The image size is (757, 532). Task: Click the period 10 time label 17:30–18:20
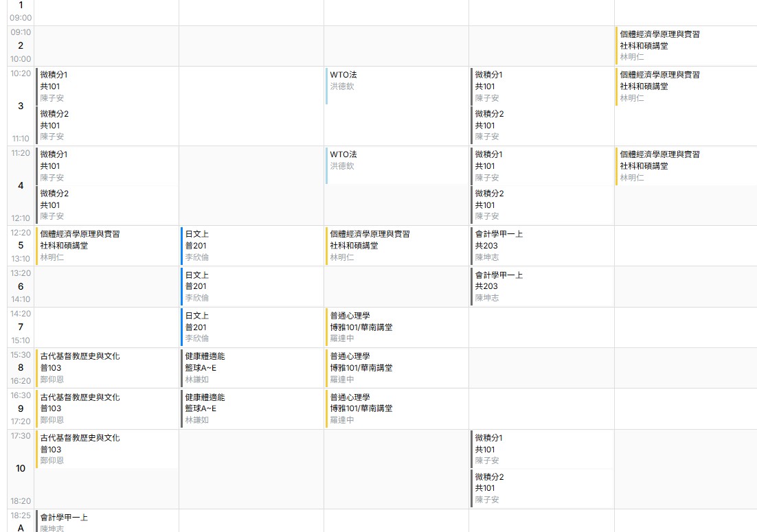(x=21, y=469)
